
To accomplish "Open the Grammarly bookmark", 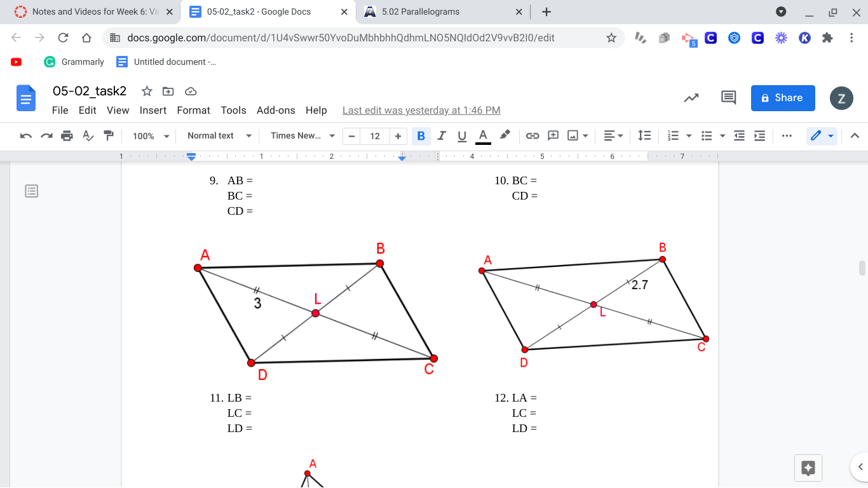I will (74, 62).
